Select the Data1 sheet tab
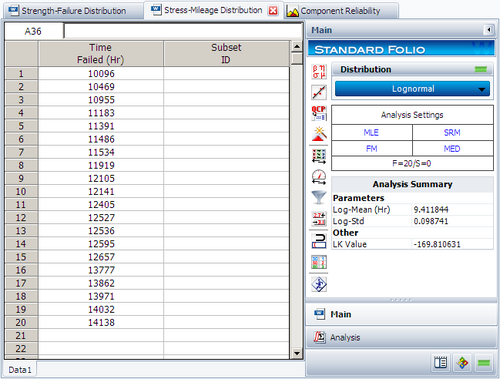This screenshot has height=379, width=500. [20, 370]
